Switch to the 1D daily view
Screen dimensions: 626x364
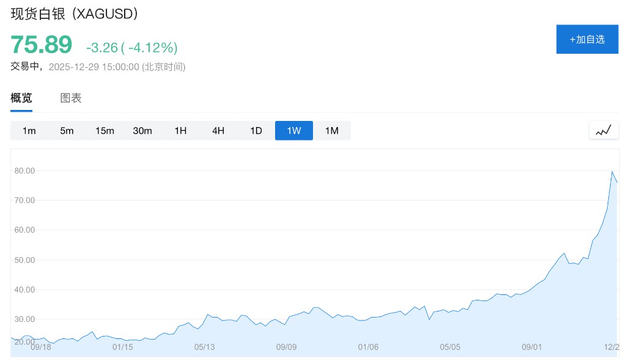(x=256, y=131)
